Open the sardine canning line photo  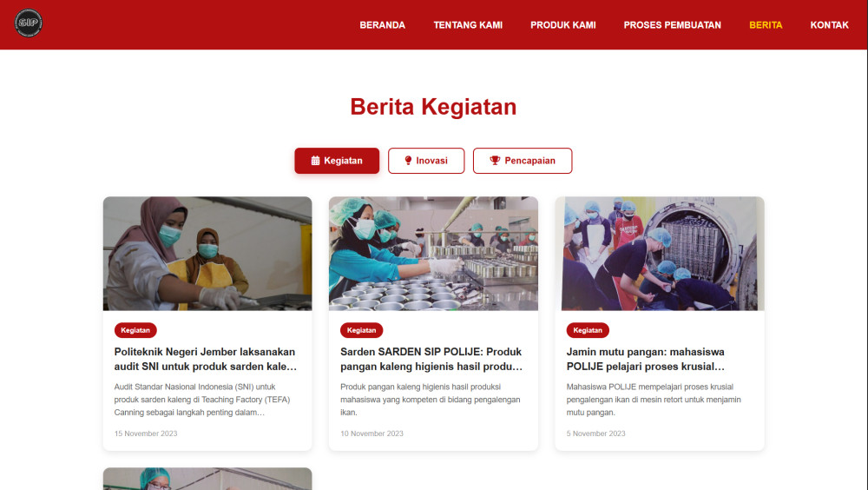click(x=433, y=254)
